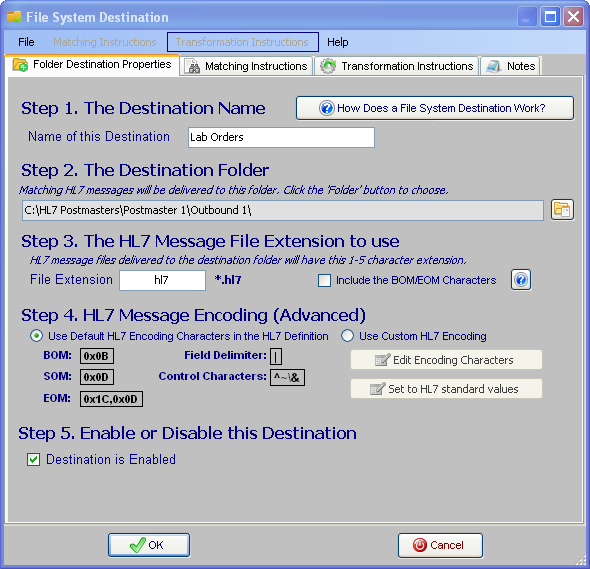The image size is (590, 569).
Task: Select Use Default HL7 Encoding Characters option
Action: tap(36, 336)
